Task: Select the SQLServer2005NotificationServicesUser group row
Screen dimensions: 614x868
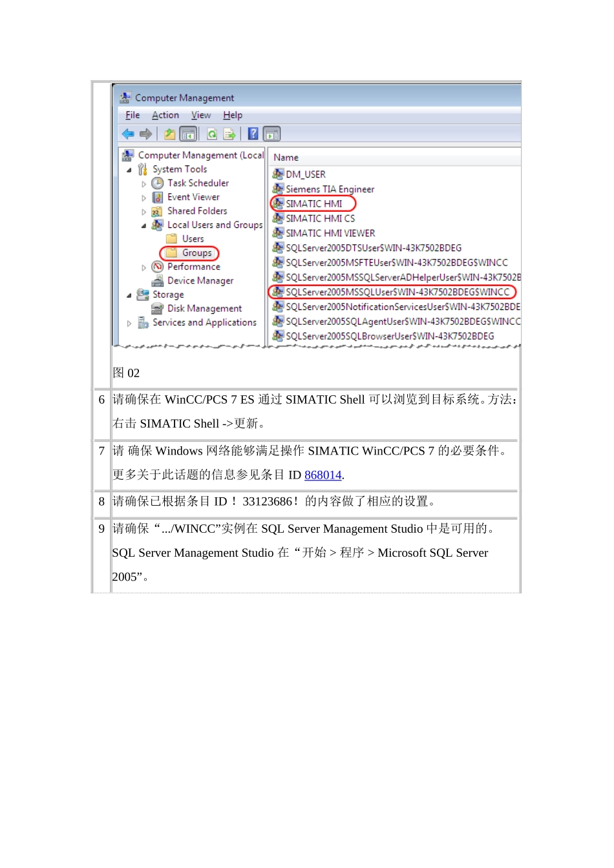Action: pyautogui.click(x=403, y=307)
